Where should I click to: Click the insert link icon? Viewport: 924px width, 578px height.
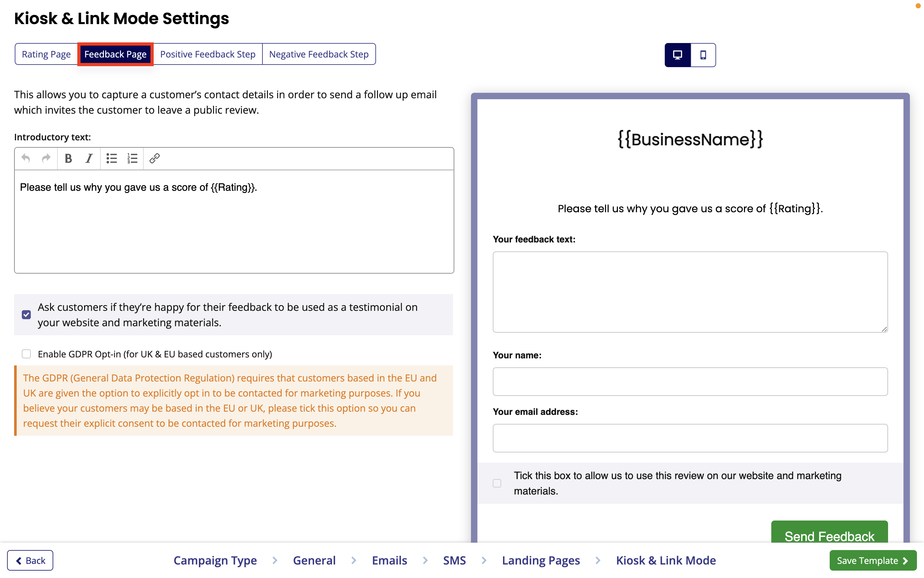pos(155,158)
